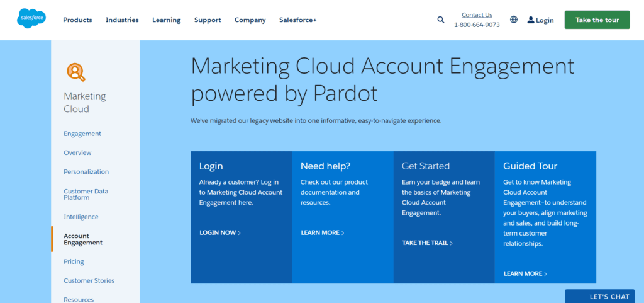Go to Engagement in the sidebar
Image resolution: width=644 pixels, height=303 pixels.
point(82,134)
